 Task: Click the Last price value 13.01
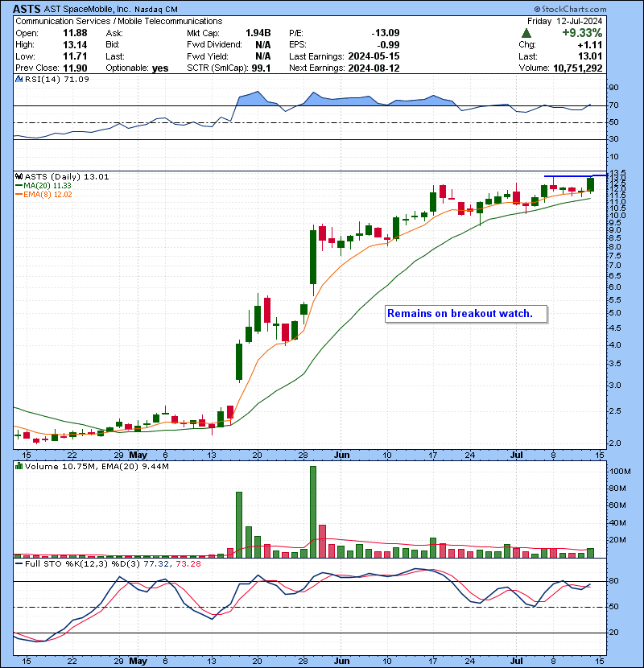click(x=590, y=56)
